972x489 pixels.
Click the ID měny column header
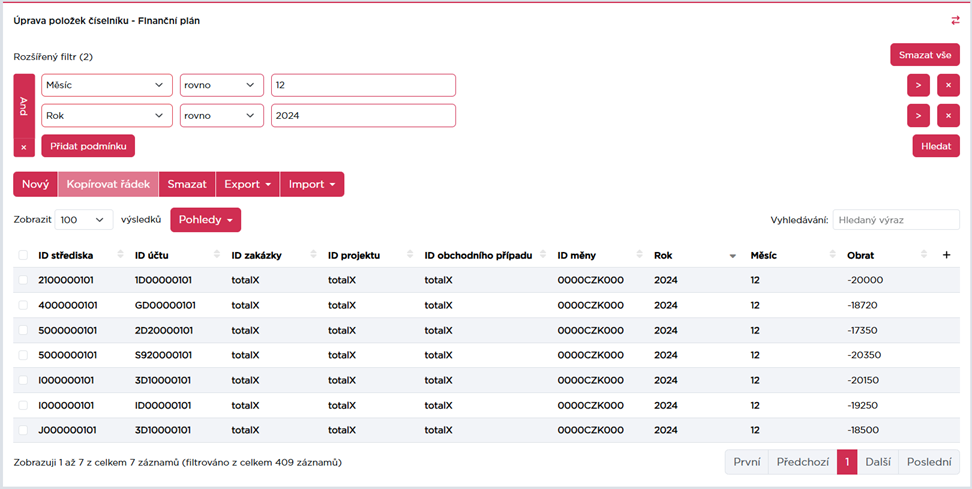576,255
